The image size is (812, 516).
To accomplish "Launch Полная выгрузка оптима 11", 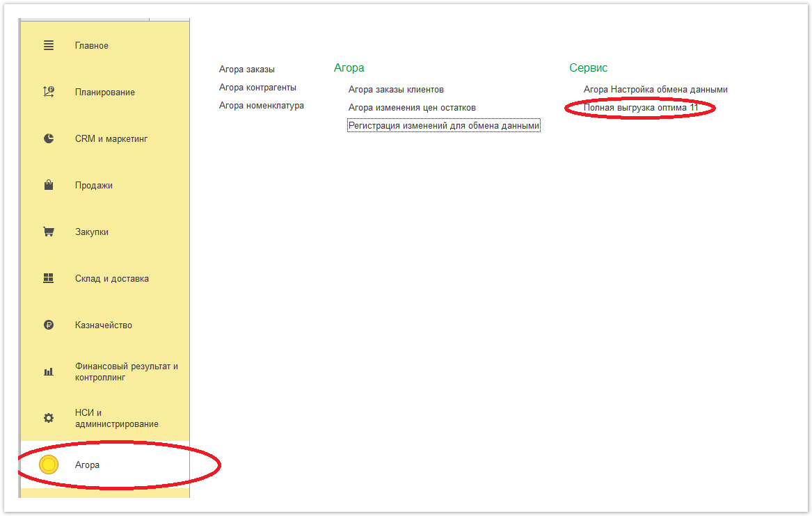I will click(641, 108).
